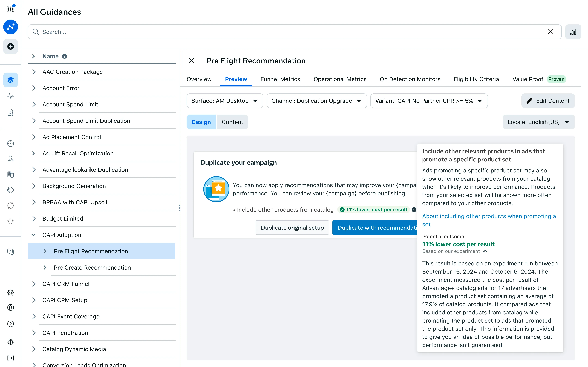Open the layers stack sidebar icon
The height and width of the screenshot is (367, 588).
(x=10, y=80)
